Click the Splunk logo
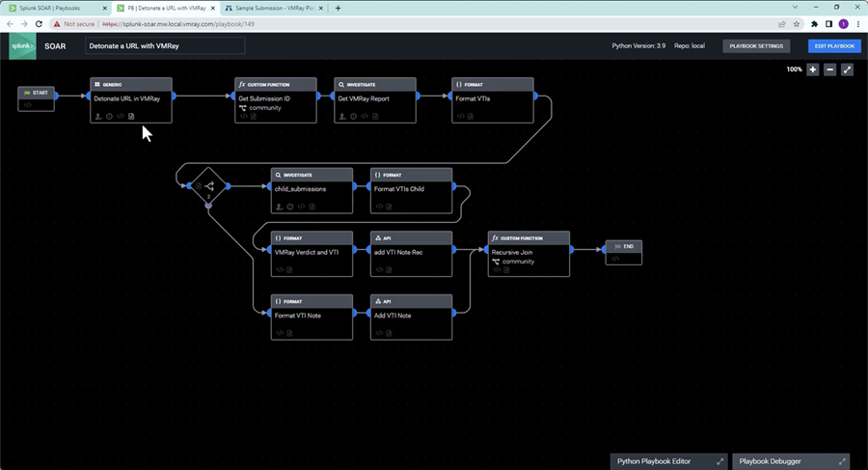Screen dimensions: 868x470 coord(23,46)
